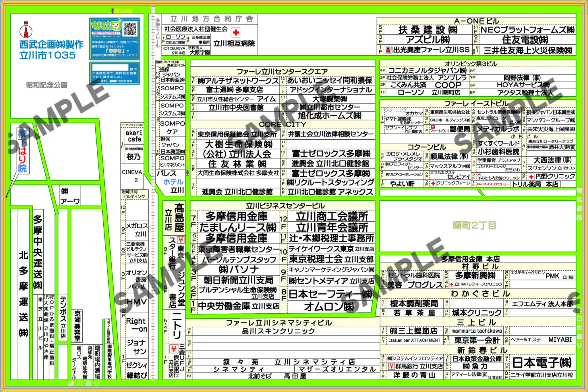Select the CORE CITY building header

pos(282,124)
